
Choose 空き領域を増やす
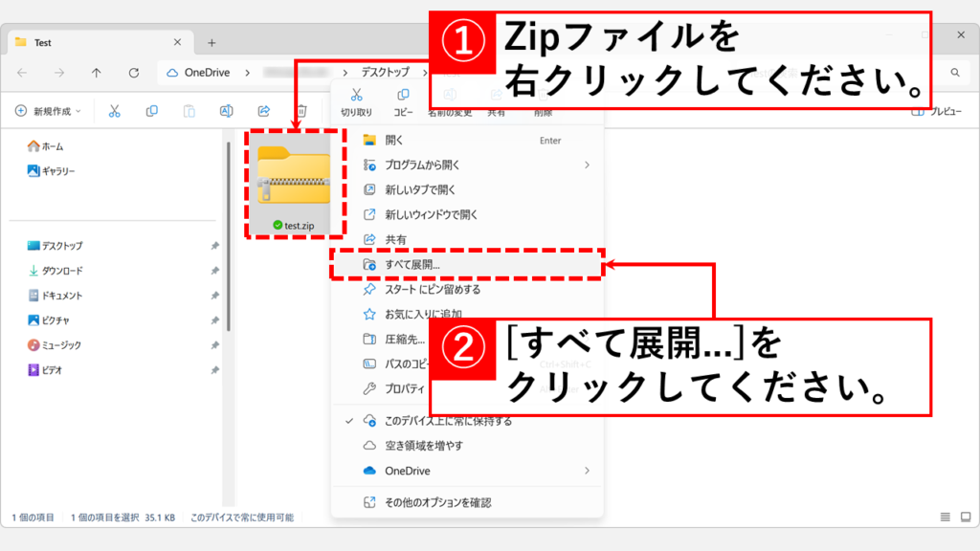(x=467, y=446)
